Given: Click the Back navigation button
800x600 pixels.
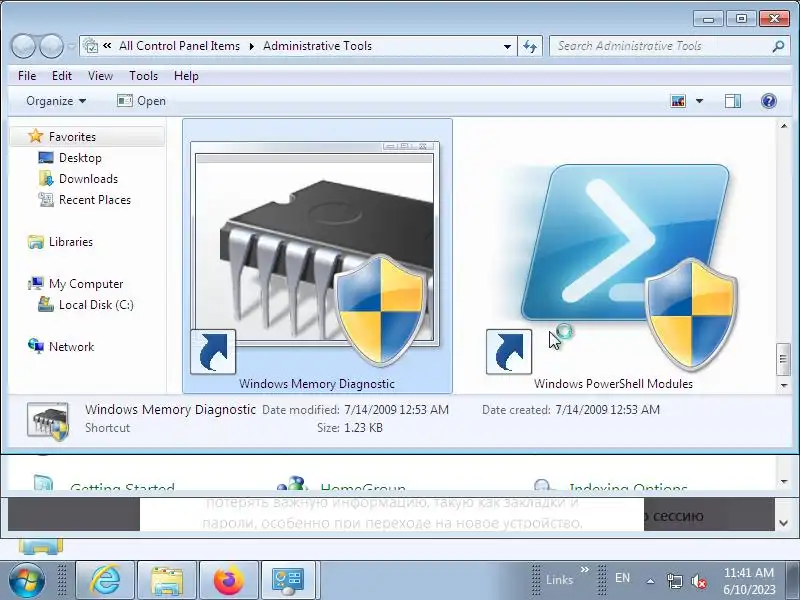Looking at the screenshot, I should point(23,46).
